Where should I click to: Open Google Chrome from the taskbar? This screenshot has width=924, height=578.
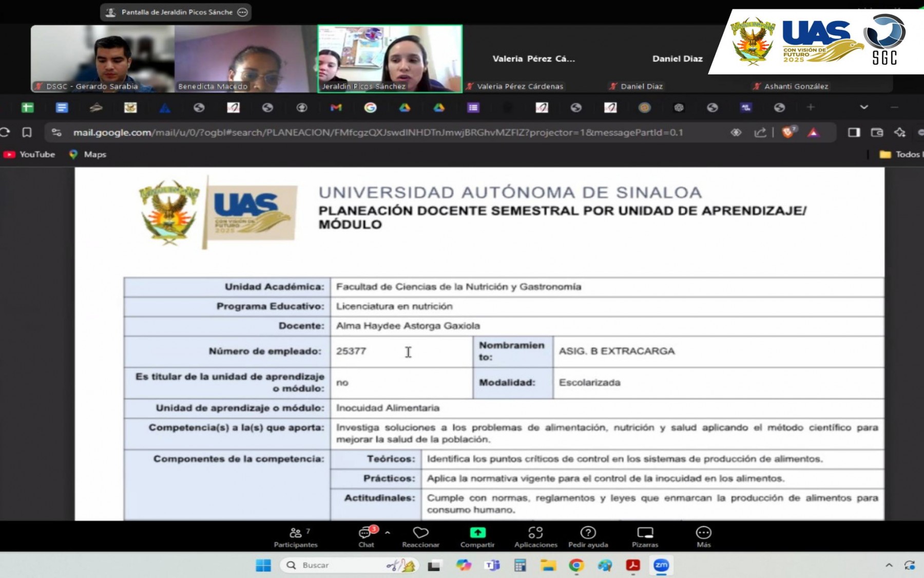[576, 565]
